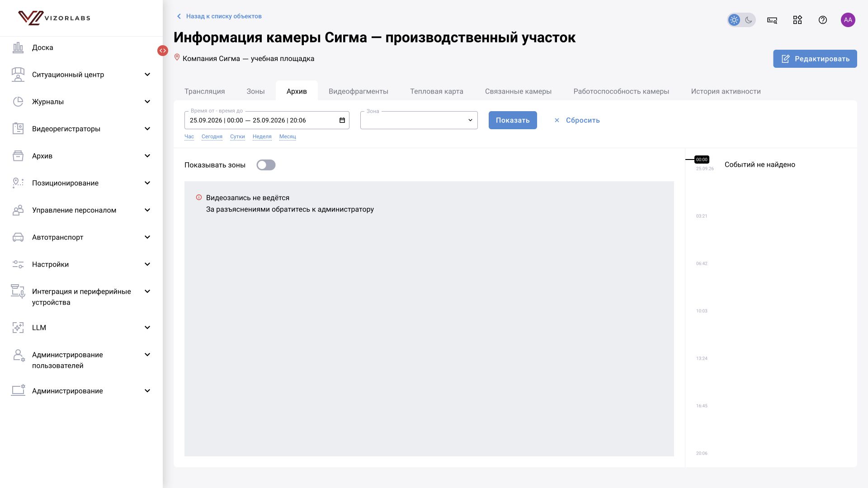The image size is (868, 488).
Task: Click the date range input field
Action: coord(267,120)
